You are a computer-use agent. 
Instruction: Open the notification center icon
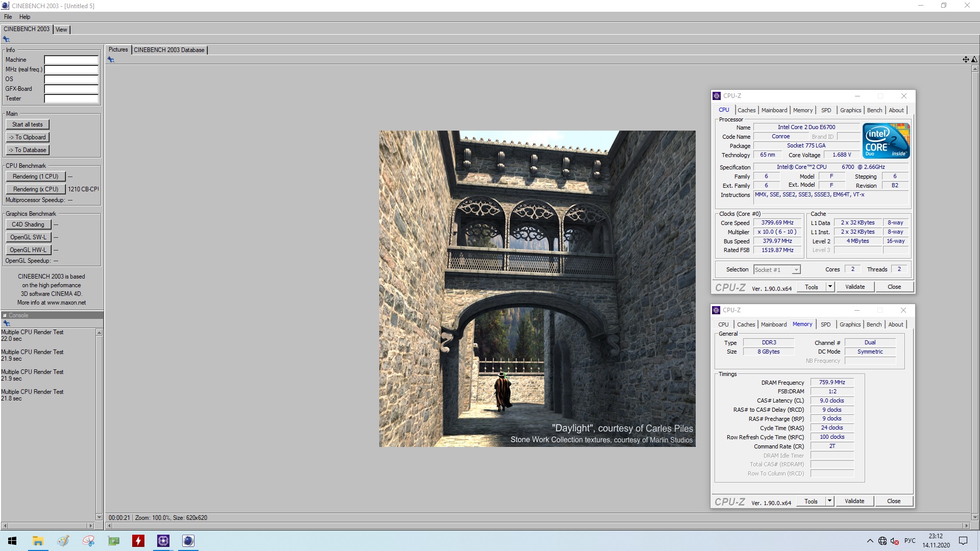(x=963, y=541)
